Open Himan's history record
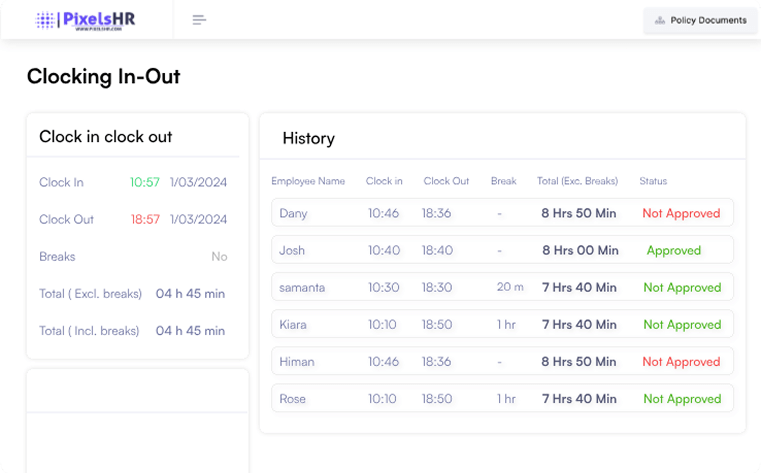The image size is (761, 473). coord(502,361)
